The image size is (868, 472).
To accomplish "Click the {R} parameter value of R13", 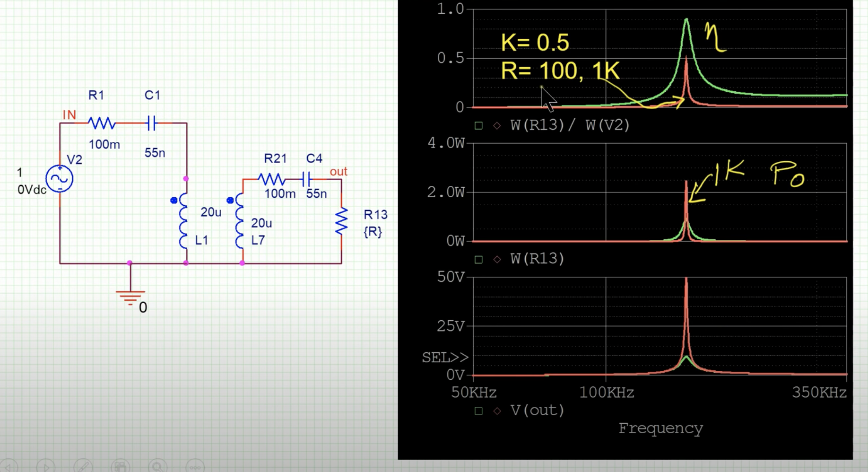I will click(373, 232).
